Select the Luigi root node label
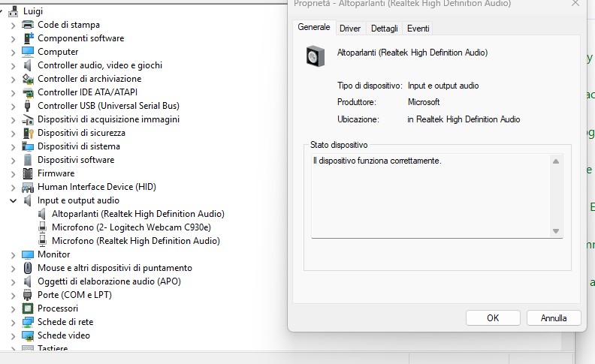 (33, 11)
